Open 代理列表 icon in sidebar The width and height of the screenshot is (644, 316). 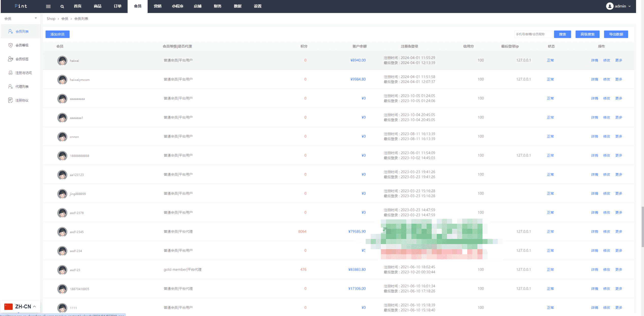(10, 86)
